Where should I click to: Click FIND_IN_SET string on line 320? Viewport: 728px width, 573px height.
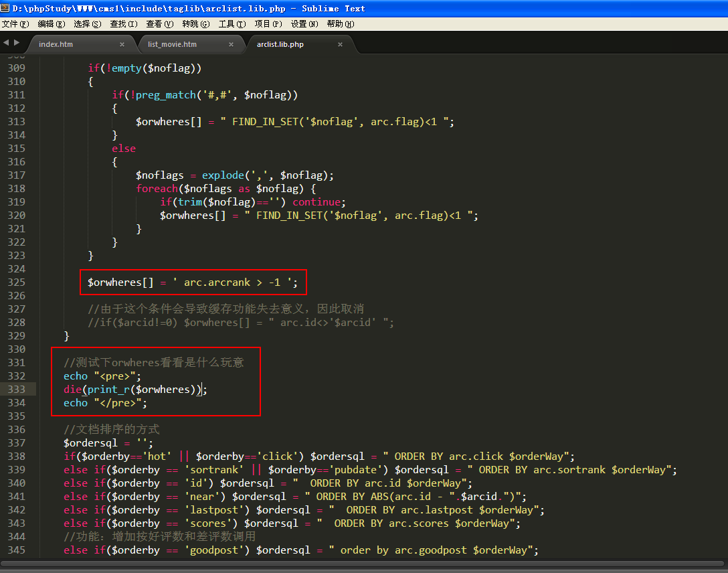359,216
